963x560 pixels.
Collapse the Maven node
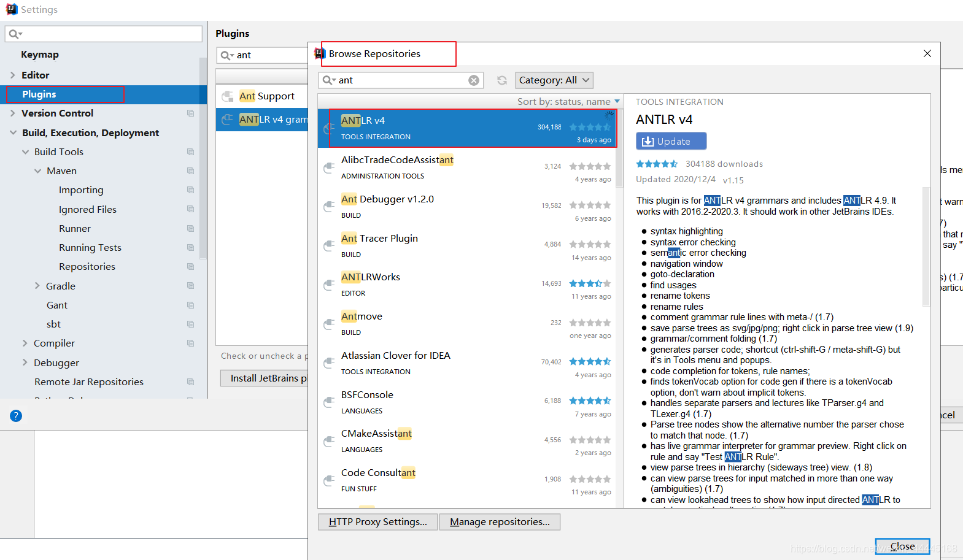click(x=37, y=171)
